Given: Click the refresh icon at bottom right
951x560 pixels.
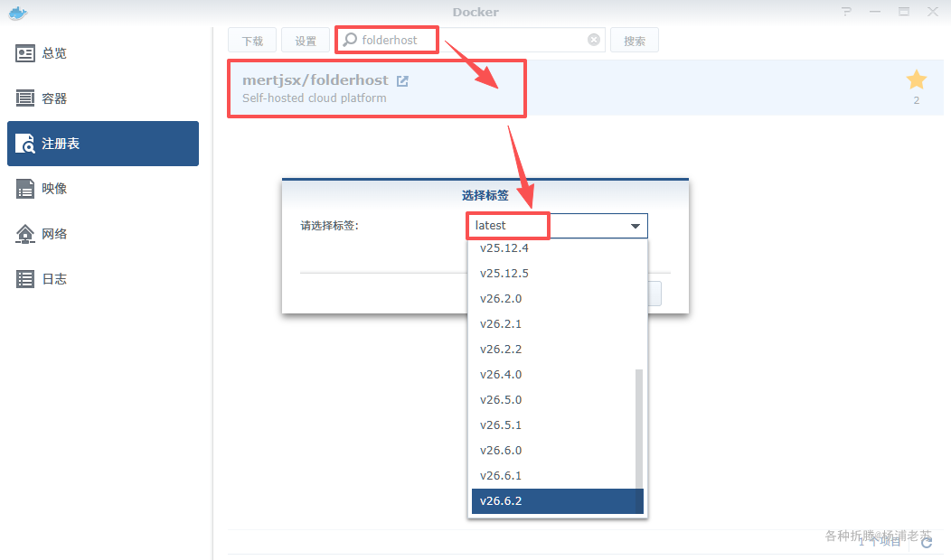Looking at the screenshot, I should (x=927, y=543).
